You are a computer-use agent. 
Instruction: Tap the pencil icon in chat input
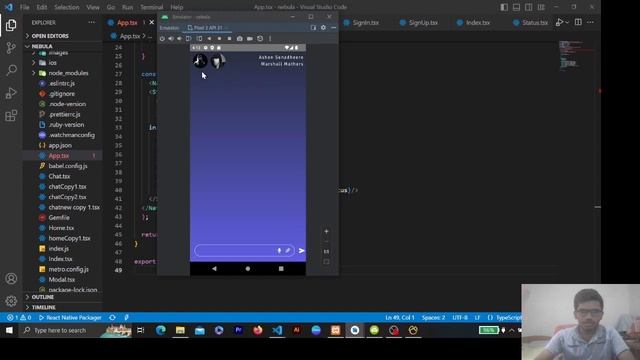click(288, 251)
